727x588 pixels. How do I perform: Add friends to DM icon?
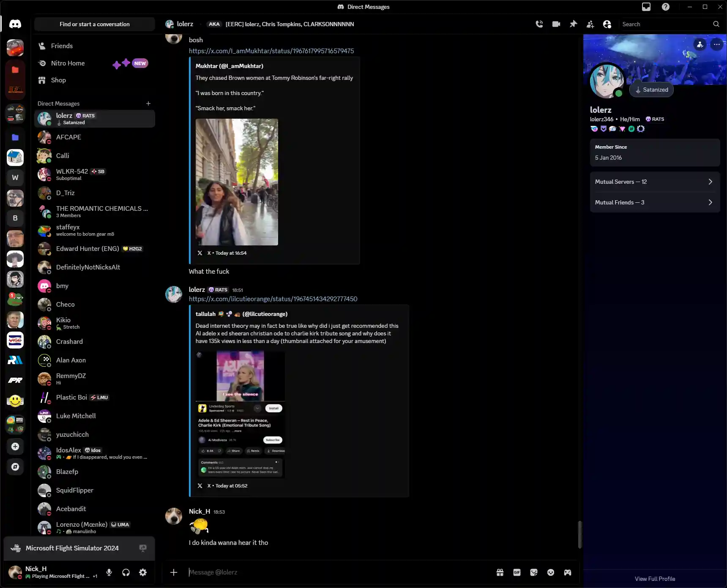pos(590,24)
